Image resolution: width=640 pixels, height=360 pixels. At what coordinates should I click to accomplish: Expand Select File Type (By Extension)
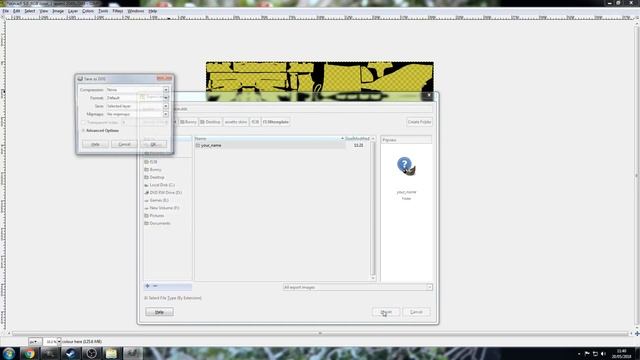(x=173, y=298)
